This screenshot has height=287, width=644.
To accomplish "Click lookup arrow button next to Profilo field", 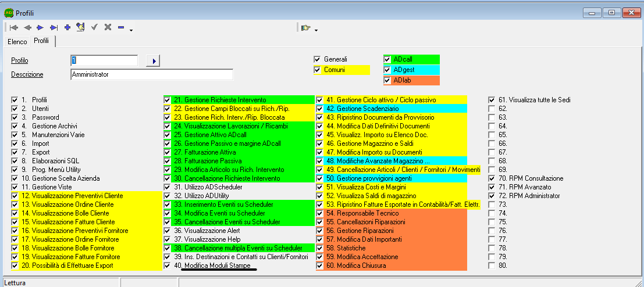I will [x=152, y=60].
